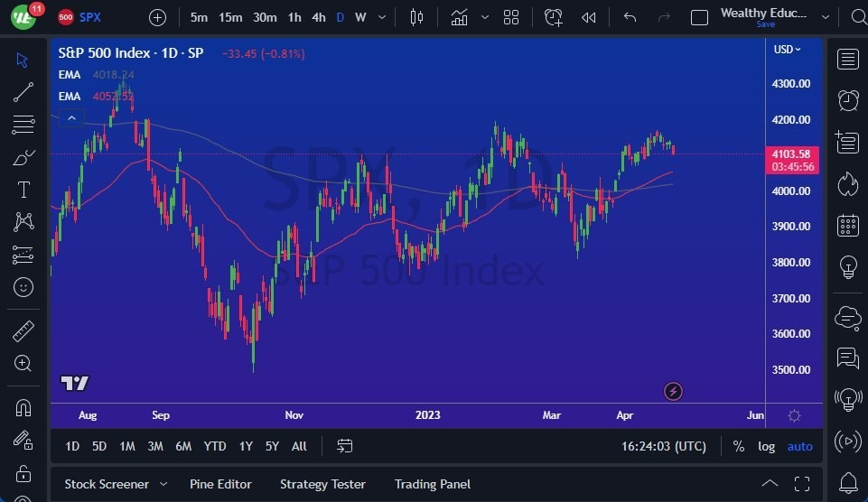
Task: Collapse the indicator legend chevron
Action: pos(71,118)
